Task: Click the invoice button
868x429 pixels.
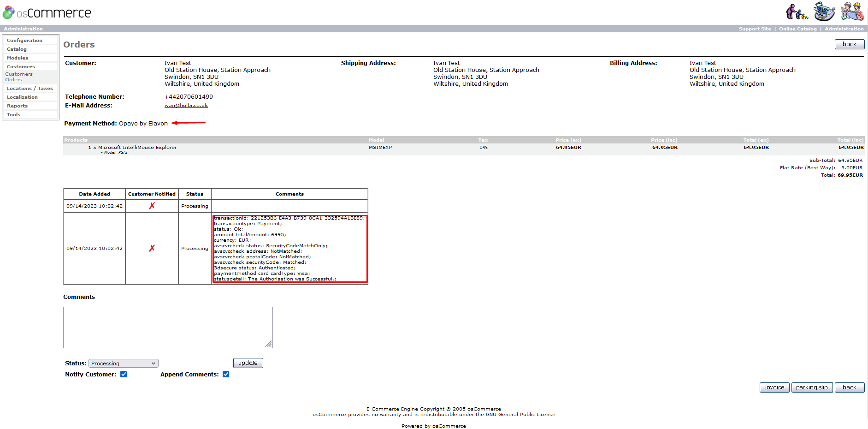Action: click(774, 387)
